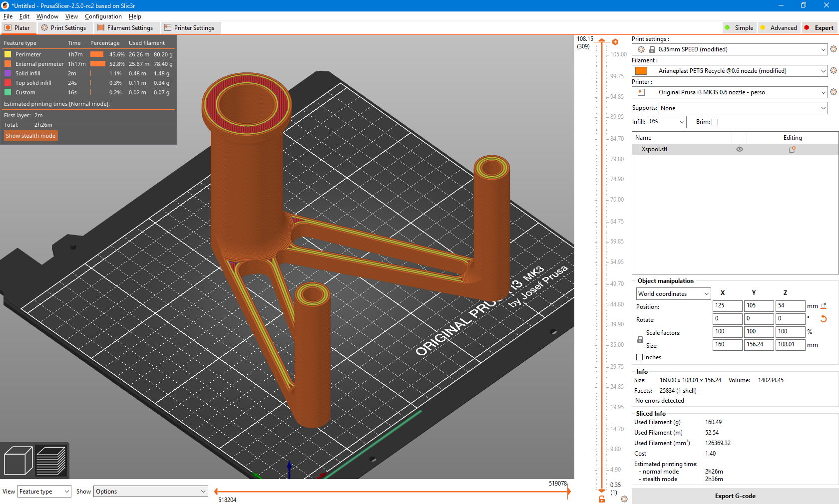The image size is (839, 504).
Task: Switch to the Printer Settings tab
Action: pos(190,28)
